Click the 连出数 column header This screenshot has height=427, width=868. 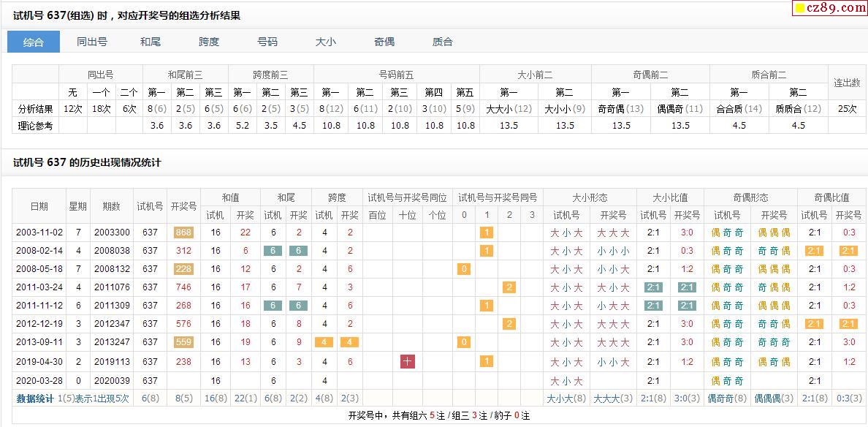coord(848,83)
